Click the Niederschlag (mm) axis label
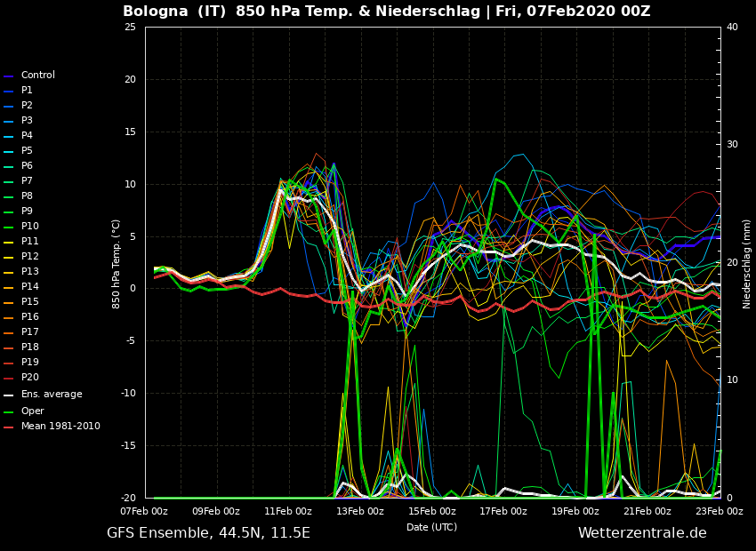 747,263
